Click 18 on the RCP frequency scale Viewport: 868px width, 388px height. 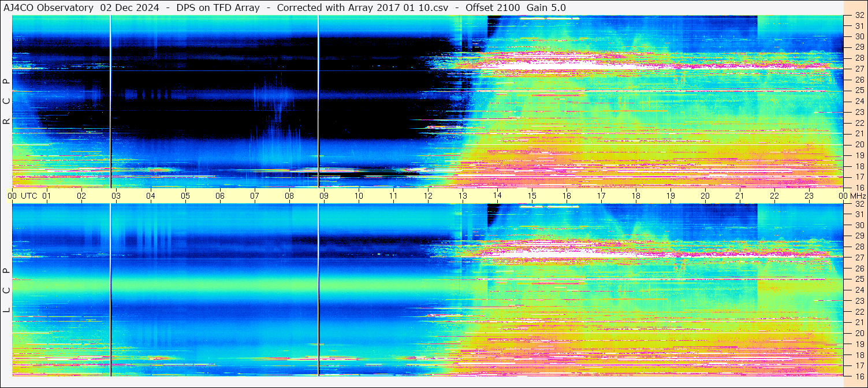pyautogui.click(x=859, y=166)
